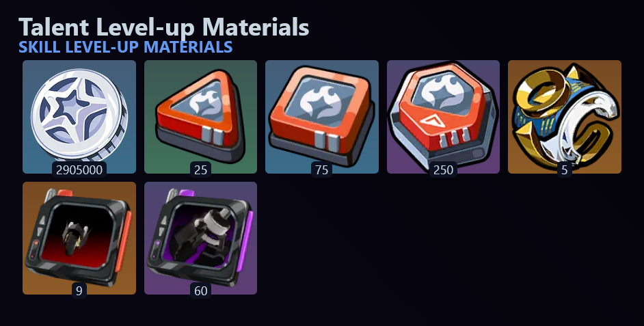Click the quantity 5 badge
The height and width of the screenshot is (326, 644).
pos(564,169)
